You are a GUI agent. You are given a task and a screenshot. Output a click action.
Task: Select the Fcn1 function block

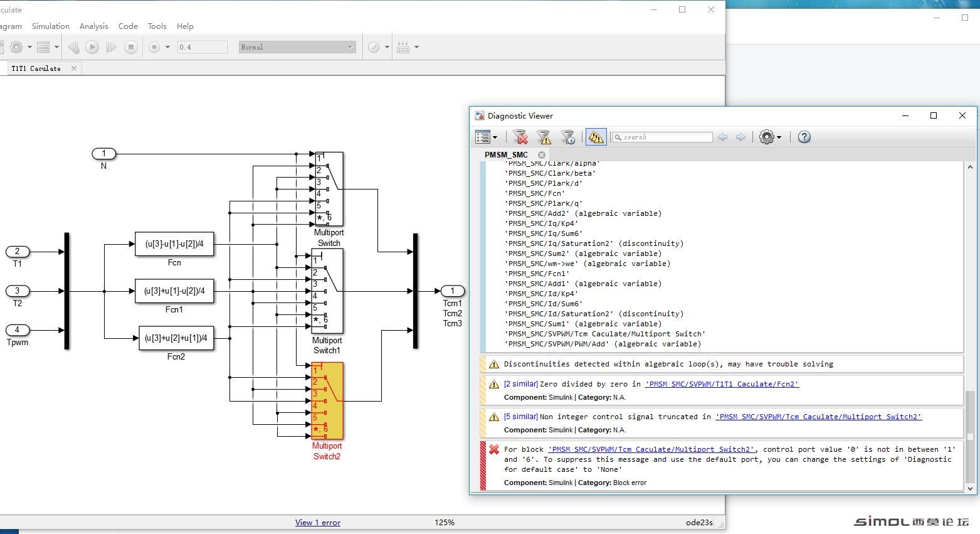[174, 291]
